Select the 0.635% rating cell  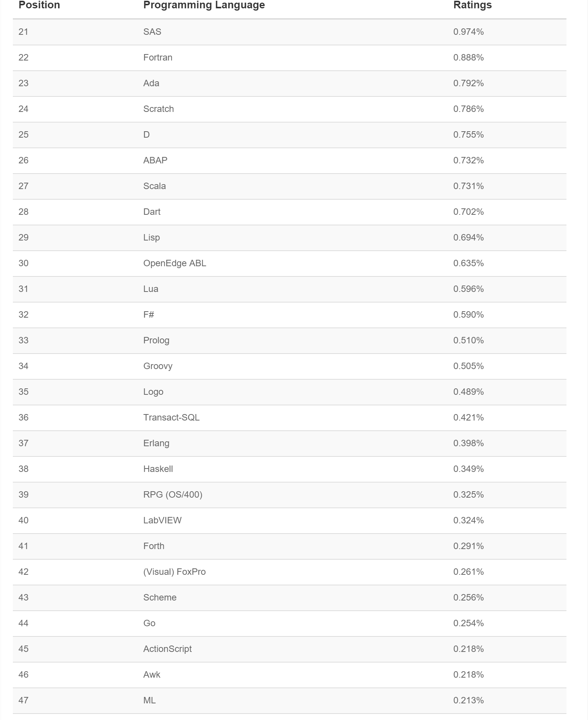[469, 263]
